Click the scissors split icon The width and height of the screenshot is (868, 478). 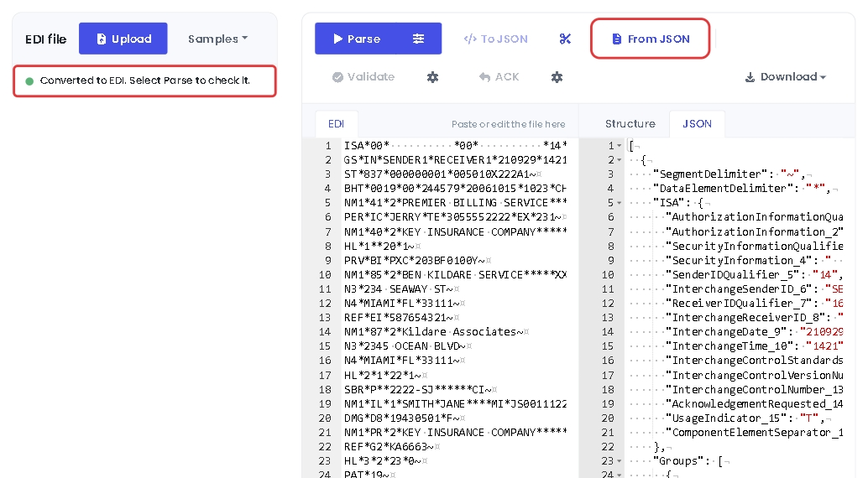(565, 39)
